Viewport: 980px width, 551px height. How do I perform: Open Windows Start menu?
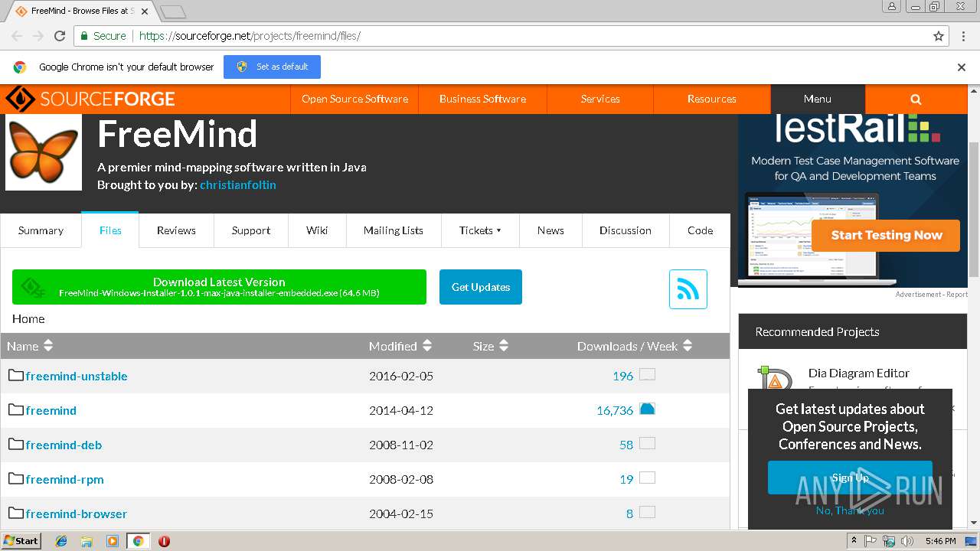[21, 541]
